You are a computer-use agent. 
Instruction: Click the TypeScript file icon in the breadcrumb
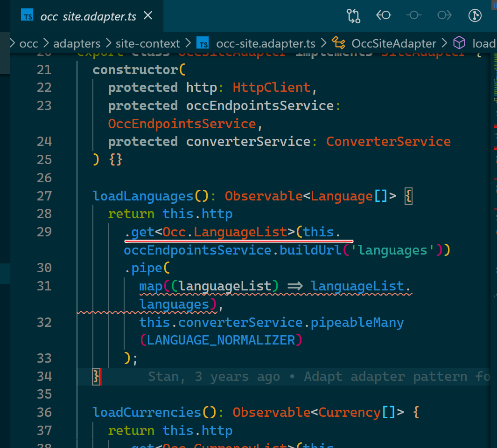[203, 43]
